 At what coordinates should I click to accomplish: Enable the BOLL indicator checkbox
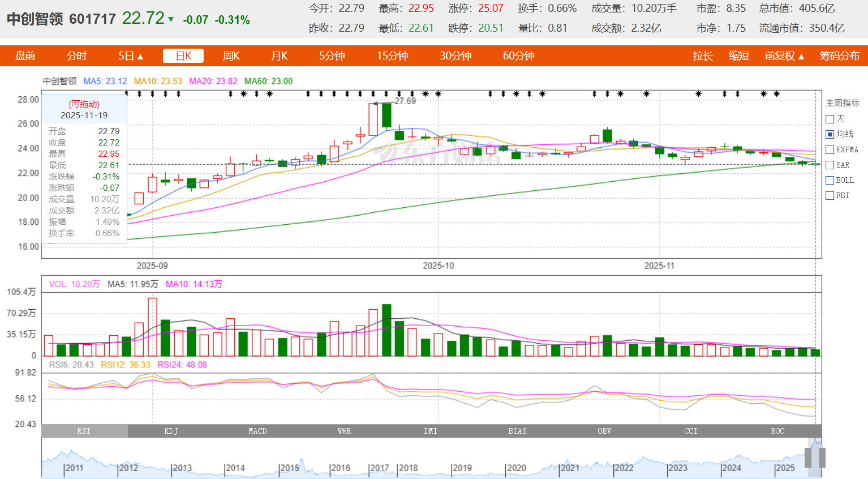click(830, 180)
